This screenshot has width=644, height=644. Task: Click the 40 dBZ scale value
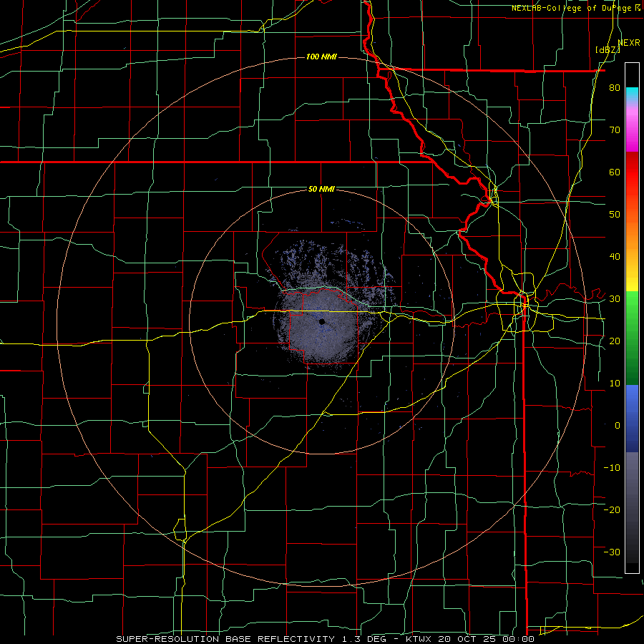coord(615,257)
